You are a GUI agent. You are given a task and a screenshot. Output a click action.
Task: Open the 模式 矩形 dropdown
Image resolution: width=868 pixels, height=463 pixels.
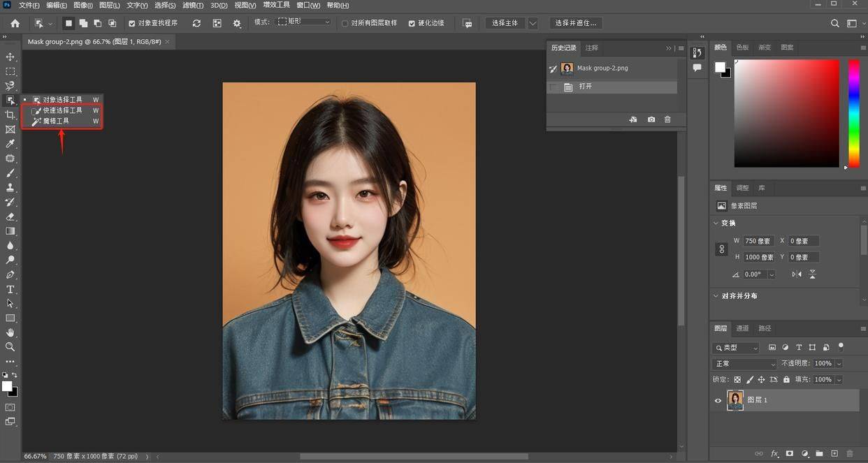pyautogui.click(x=304, y=22)
